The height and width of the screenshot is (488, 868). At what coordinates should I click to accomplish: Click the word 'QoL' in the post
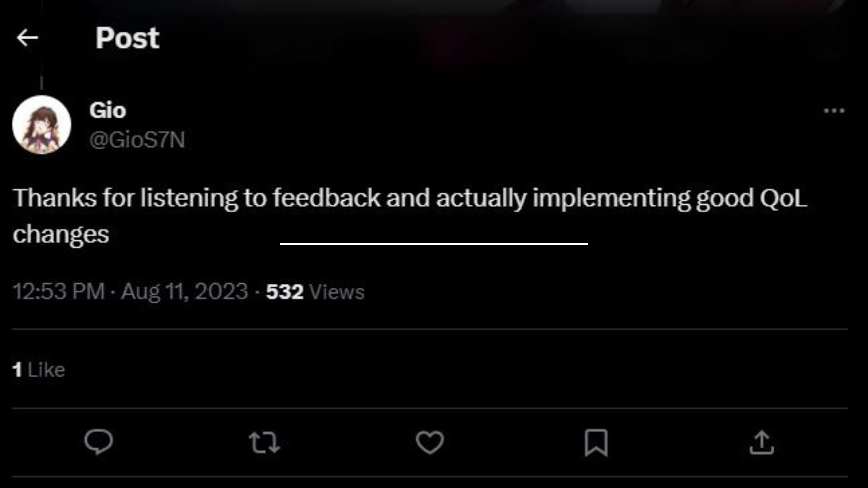[x=783, y=198]
